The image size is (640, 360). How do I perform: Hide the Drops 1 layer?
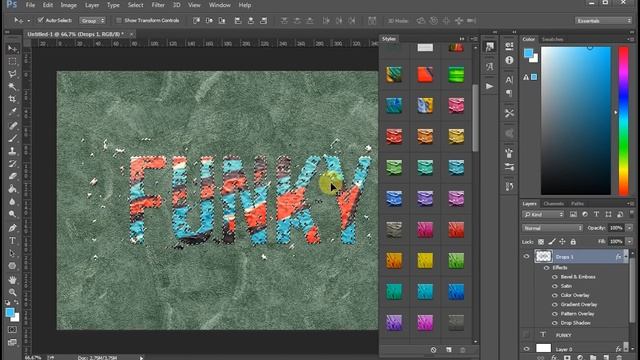point(526,257)
